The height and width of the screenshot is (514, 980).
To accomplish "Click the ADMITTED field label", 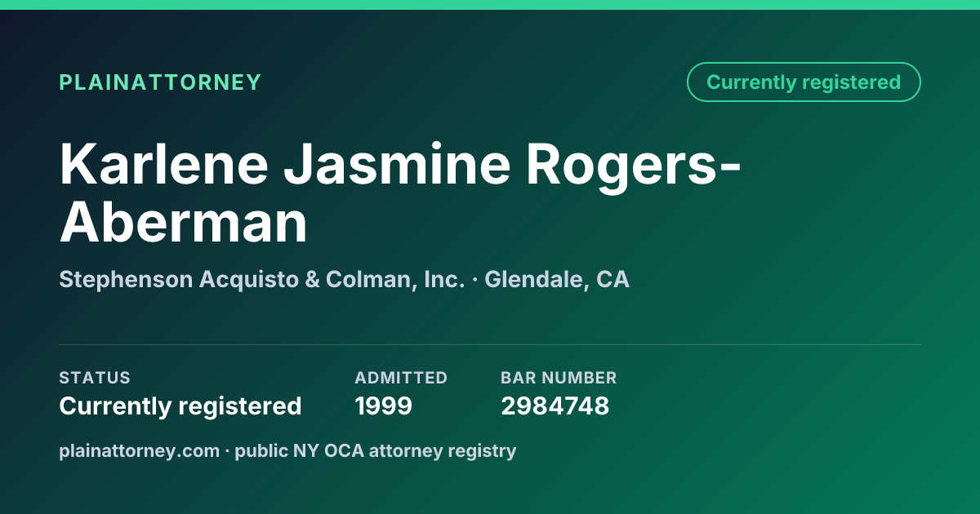I will click(x=401, y=378).
